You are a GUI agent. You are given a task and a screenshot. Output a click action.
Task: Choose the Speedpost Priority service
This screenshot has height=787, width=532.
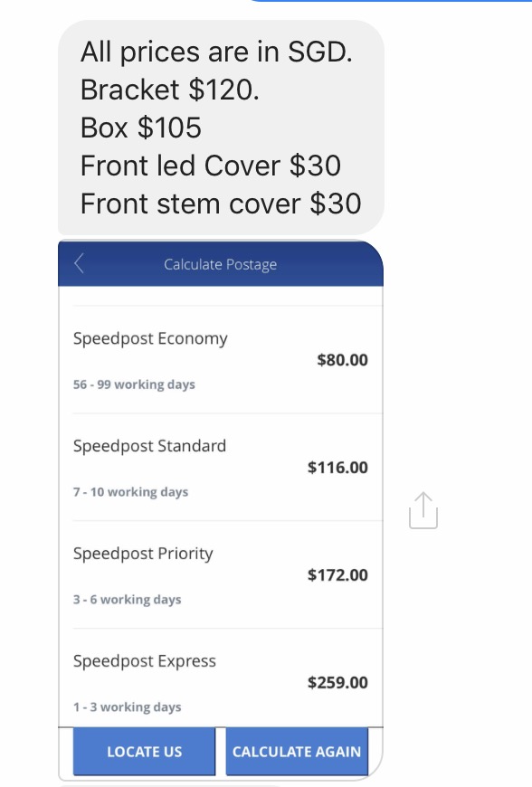coord(221,574)
